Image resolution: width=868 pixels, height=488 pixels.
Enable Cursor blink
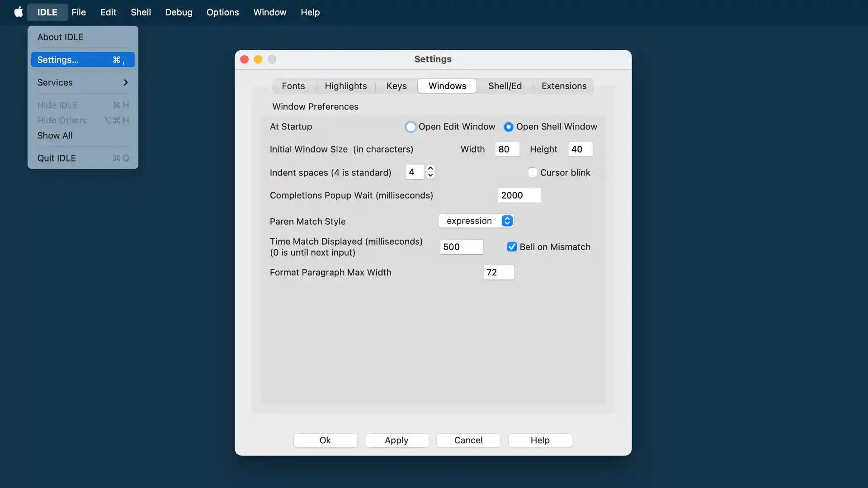[x=533, y=172]
